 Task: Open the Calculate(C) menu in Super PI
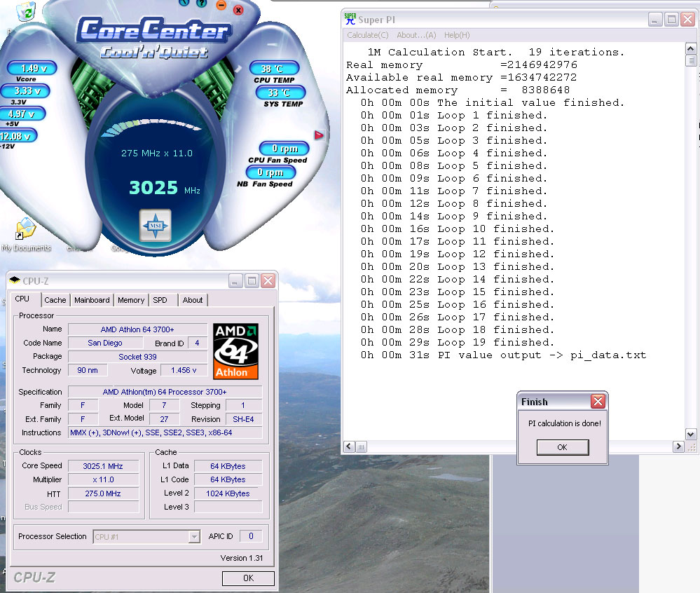click(x=368, y=35)
